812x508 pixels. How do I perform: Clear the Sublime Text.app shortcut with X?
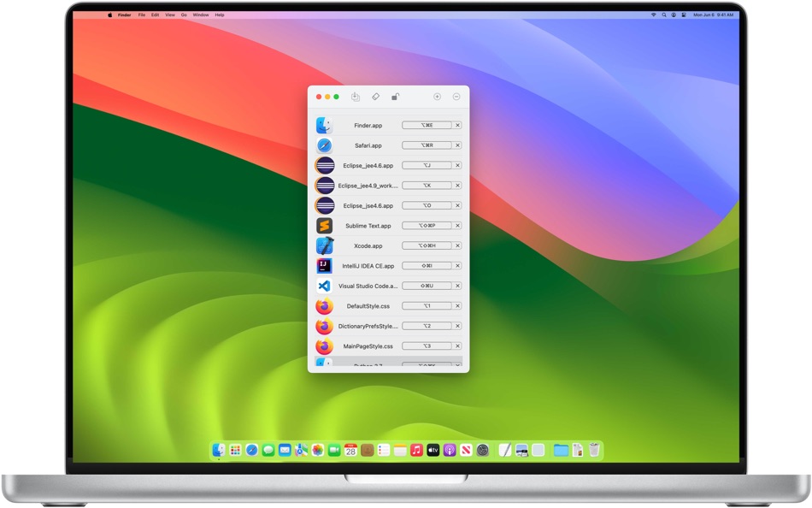pos(458,226)
